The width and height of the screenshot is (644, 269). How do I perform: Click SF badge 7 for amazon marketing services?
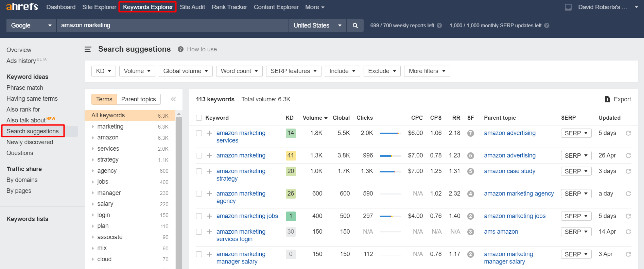pos(470,133)
